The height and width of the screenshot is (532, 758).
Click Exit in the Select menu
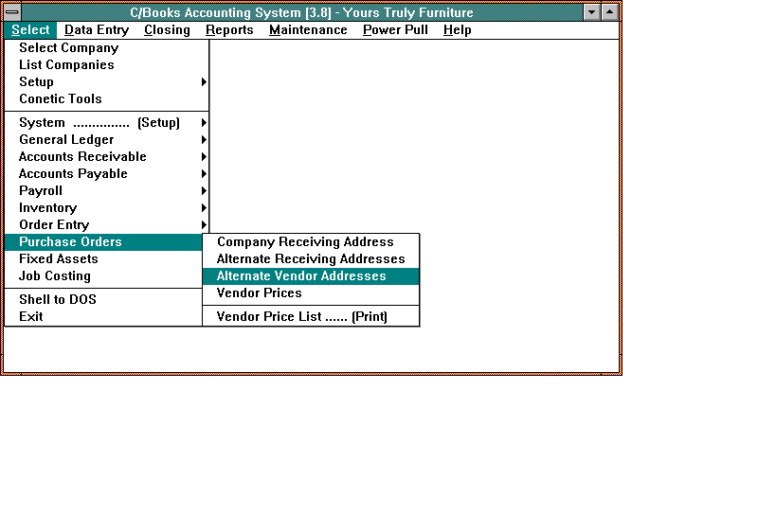click(x=31, y=317)
